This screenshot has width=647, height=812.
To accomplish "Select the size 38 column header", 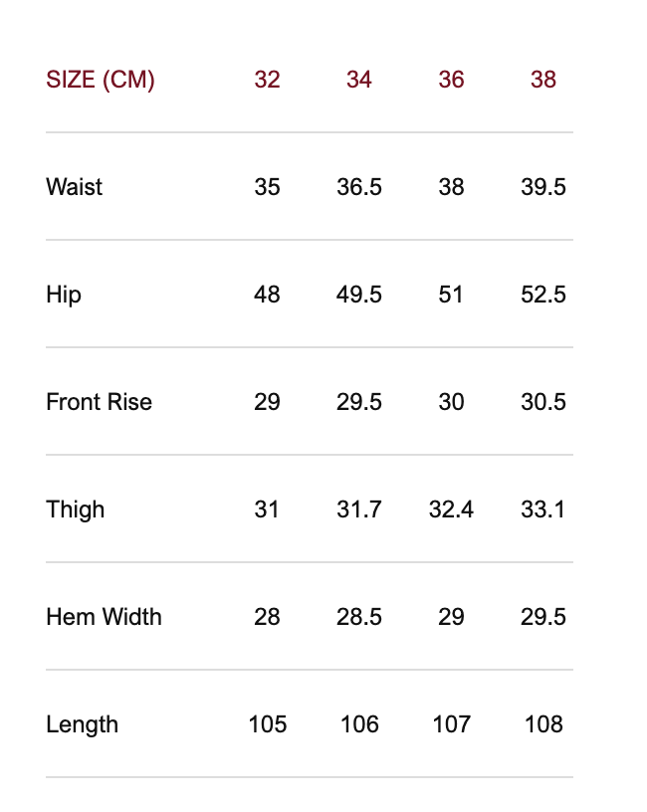I will tap(543, 80).
